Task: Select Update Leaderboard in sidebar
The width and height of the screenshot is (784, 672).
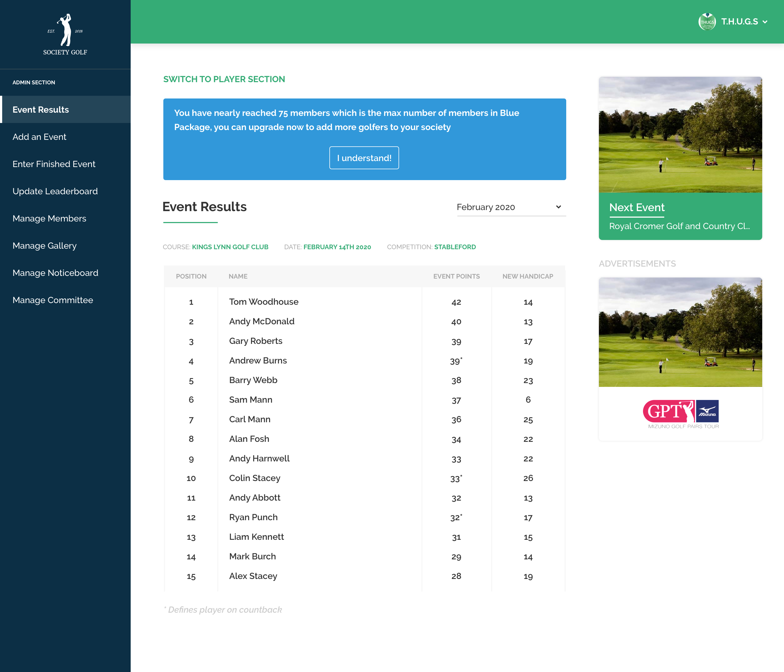Action: tap(55, 191)
